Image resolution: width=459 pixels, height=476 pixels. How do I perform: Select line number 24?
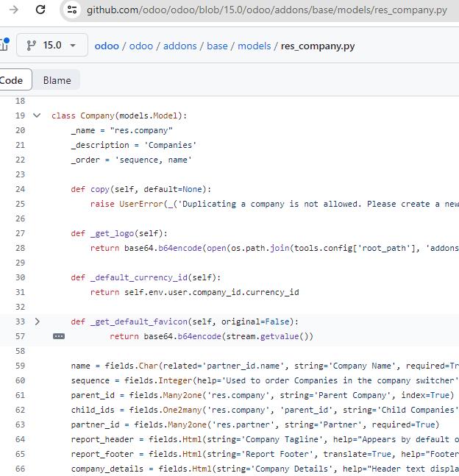click(21, 189)
